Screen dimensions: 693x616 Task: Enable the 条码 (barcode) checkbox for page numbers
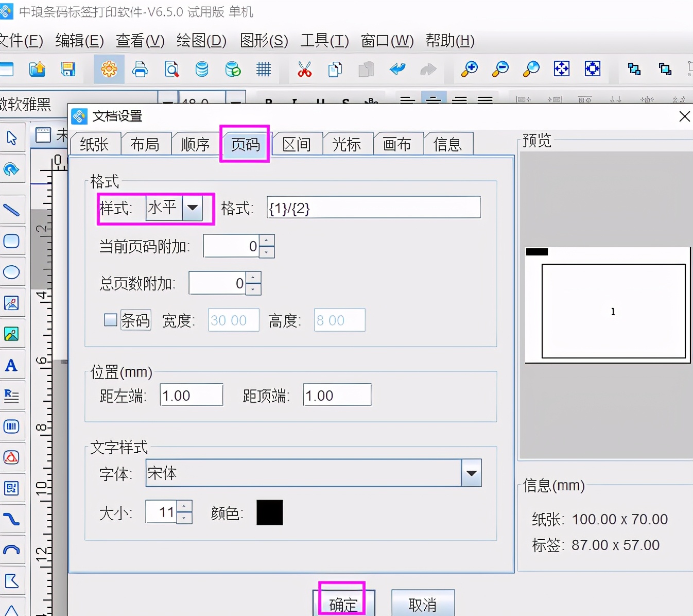pyautogui.click(x=110, y=320)
